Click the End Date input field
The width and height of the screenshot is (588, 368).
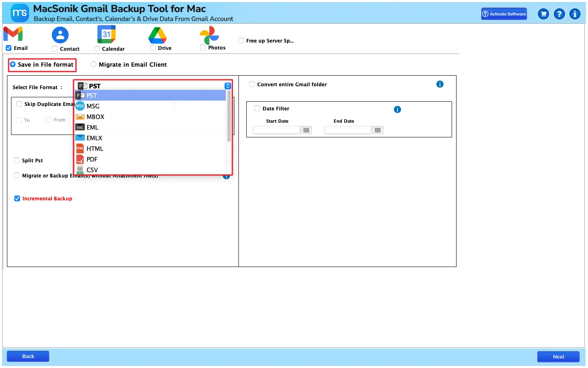(348, 130)
